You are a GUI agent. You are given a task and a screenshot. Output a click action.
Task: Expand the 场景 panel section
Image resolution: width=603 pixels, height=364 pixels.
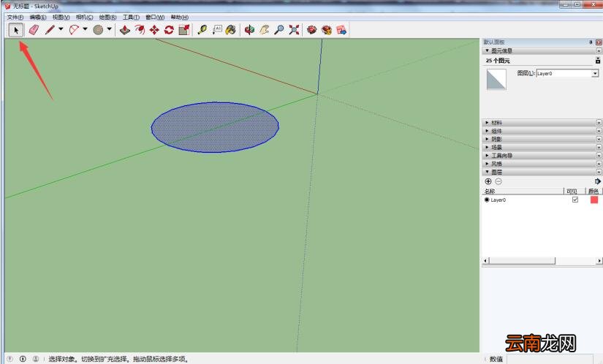click(488, 147)
